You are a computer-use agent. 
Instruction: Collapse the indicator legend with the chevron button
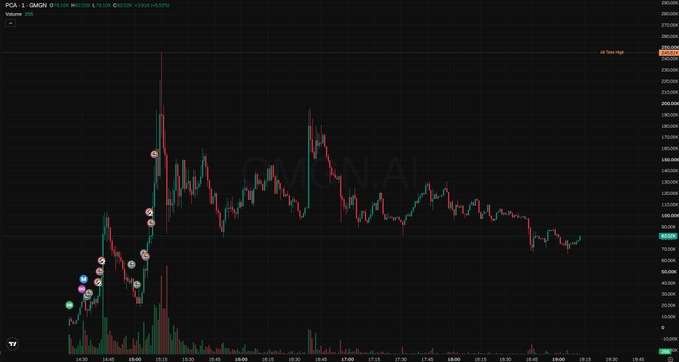[10, 23]
